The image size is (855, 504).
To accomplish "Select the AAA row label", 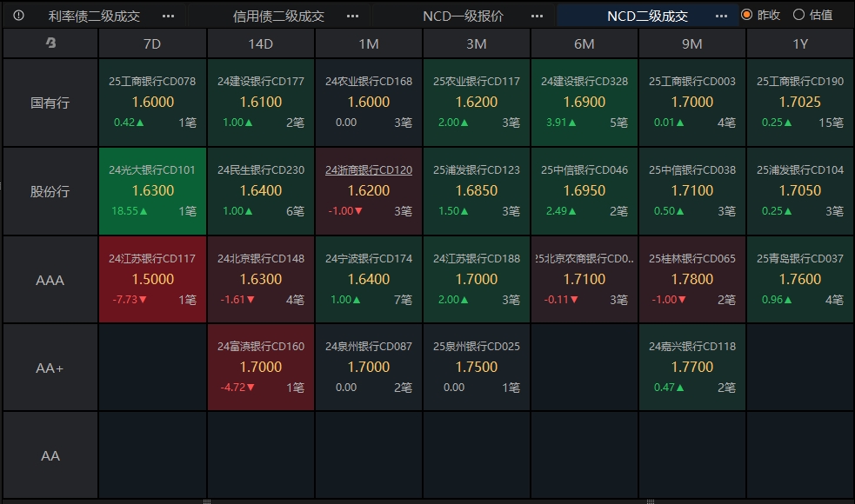I will tap(50, 280).
